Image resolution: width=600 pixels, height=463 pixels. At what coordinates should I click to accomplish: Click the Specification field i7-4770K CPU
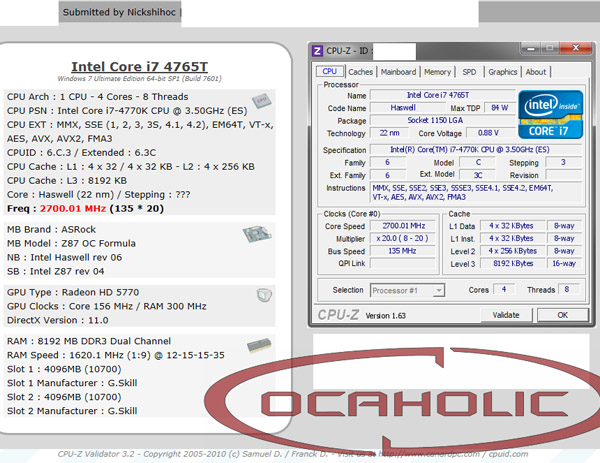click(476, 149)
